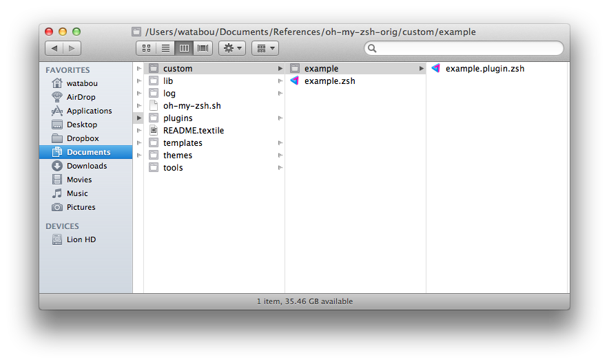
Task: Switch to icon view
Action: (147, 48)
